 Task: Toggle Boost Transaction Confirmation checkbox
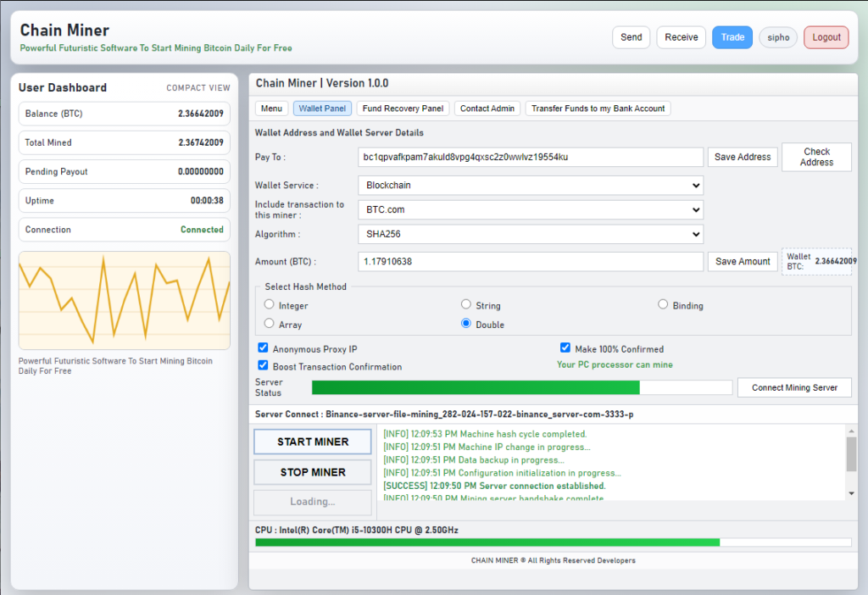coord(263,366)
